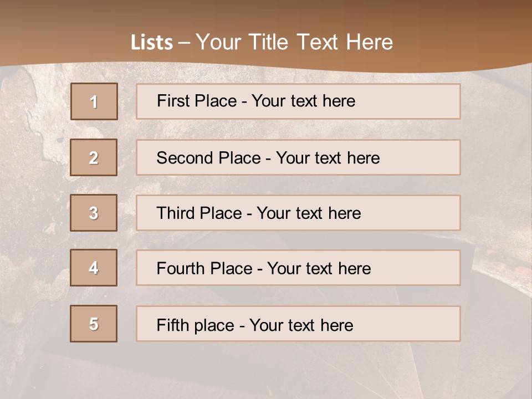The width and height of the screenshot is (532, 399).
Task: Click the number 1 box
Action: click(94, 101)
